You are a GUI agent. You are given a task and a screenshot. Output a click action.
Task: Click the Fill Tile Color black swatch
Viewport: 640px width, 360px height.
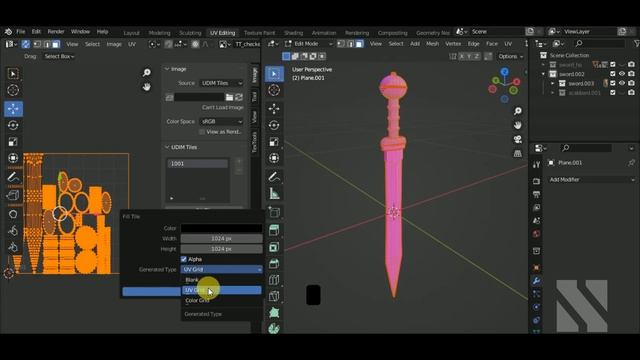point(222,228)
